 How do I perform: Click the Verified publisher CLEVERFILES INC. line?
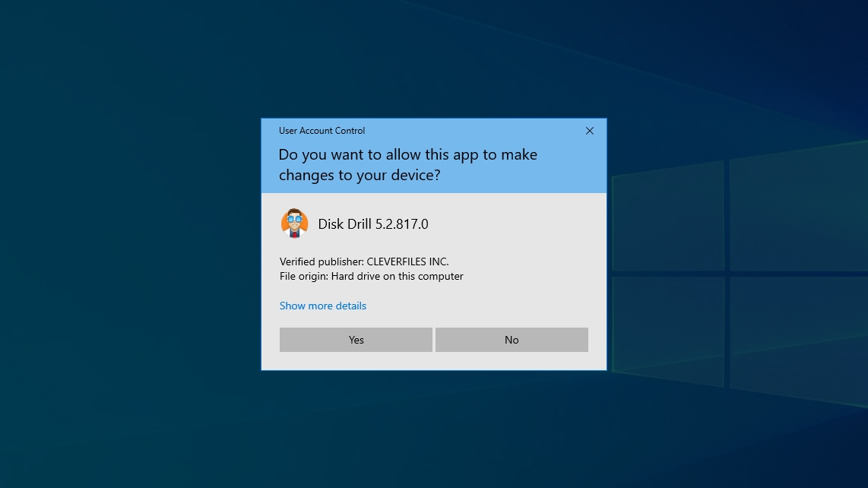point(364,261)
